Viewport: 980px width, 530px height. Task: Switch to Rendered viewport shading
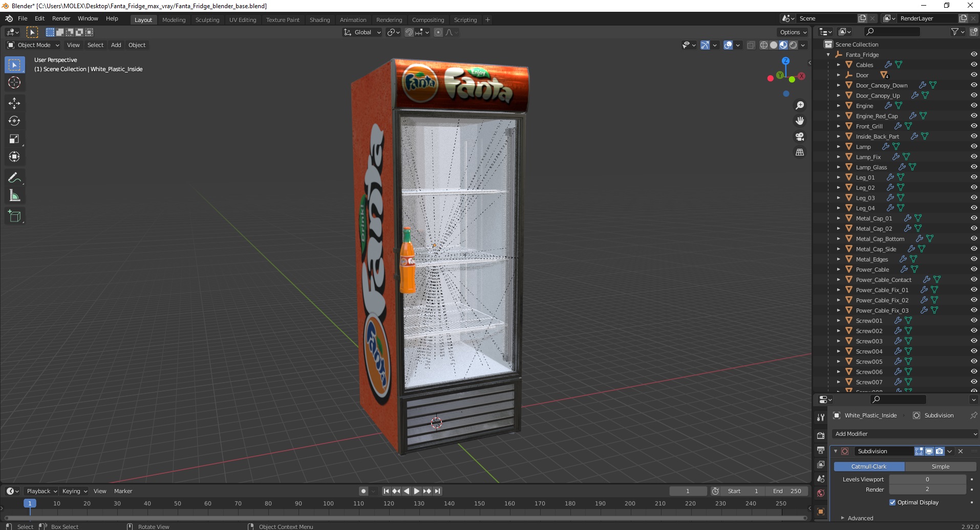coord(793,45)
